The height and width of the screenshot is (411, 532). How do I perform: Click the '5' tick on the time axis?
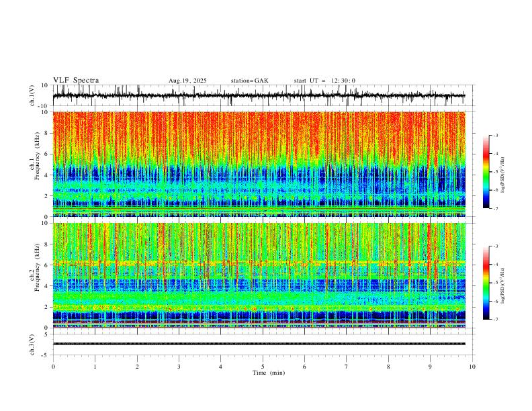pos(263,367)
